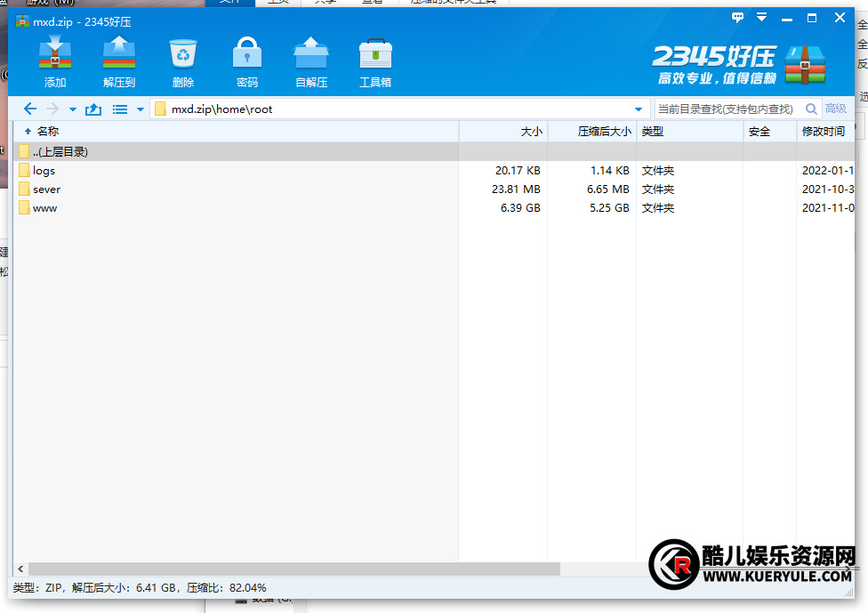This screenshot has width=868, height=613.
Task: Click the 添加 (Add) toolbar icon
Action: pos(55,56)
